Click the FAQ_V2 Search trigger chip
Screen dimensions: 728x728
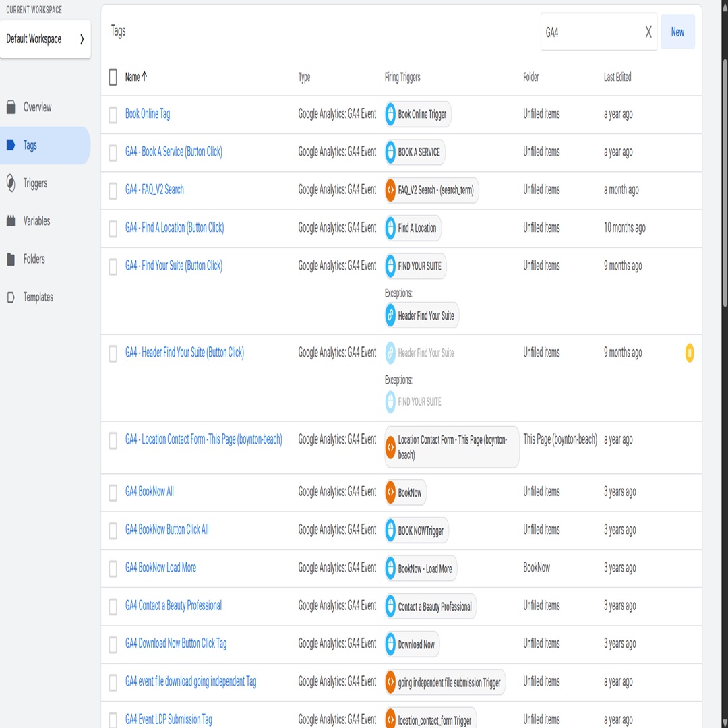tap(430, 190)
